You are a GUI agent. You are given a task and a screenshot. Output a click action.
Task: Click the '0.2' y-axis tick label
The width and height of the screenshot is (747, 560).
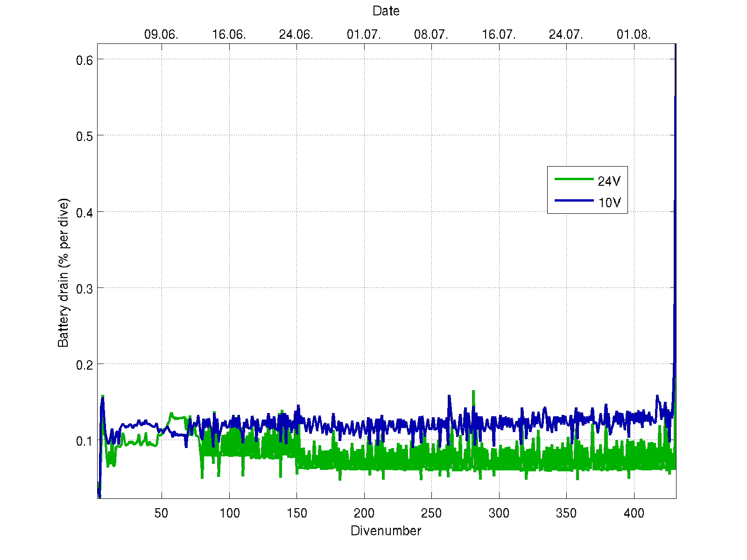point(85,364)
